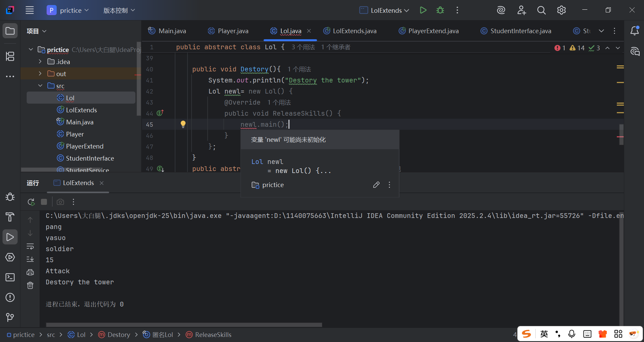Show hidden editor tabs dropdown

601,31
